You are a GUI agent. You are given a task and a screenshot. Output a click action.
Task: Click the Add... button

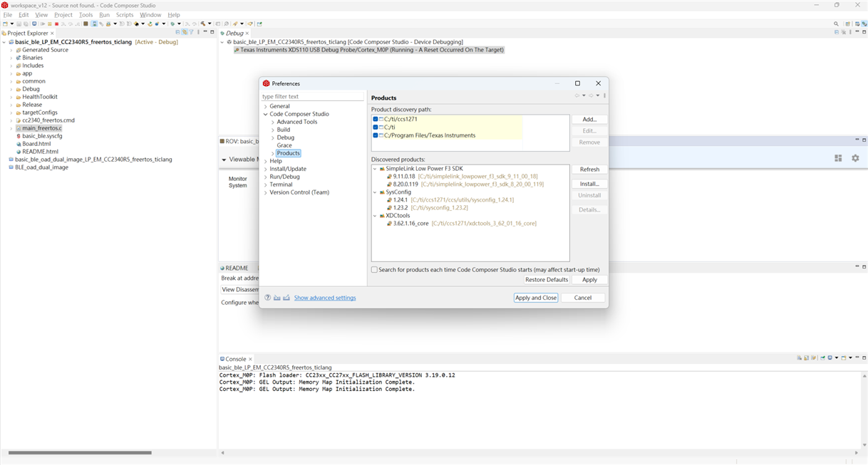(x=589, y=119)
